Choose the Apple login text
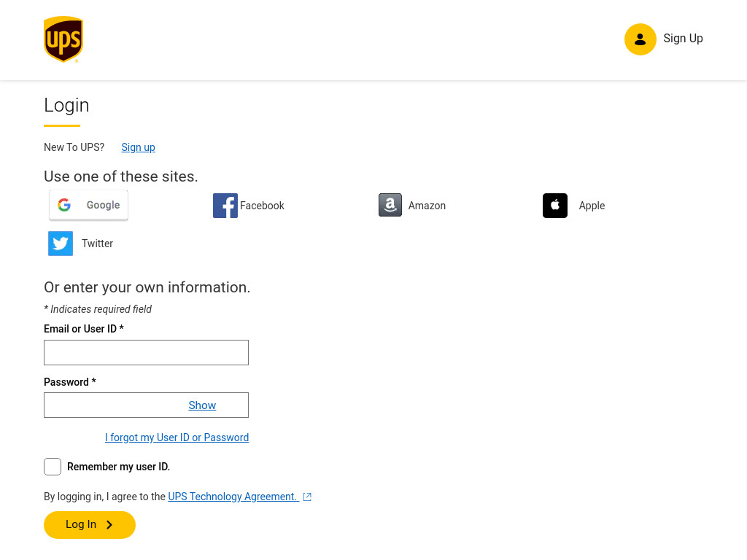The image size is (747, 560). (x=592, y=206)
